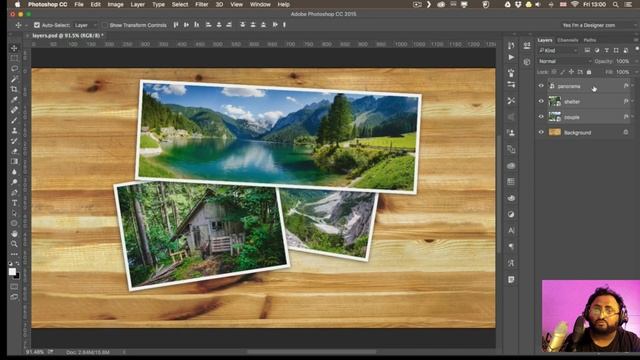Select the Move tool in the toolbox

tap(14, 48)
